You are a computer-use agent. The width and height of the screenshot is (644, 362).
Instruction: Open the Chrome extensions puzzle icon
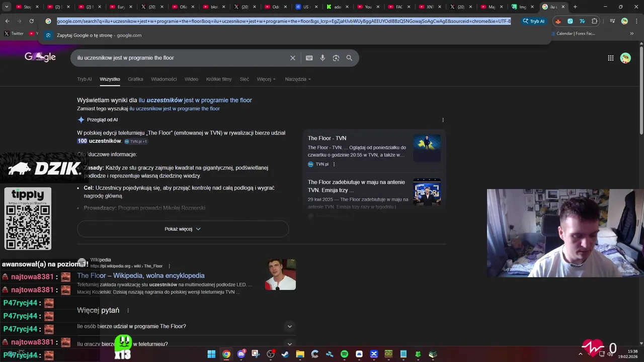(594, 21)
